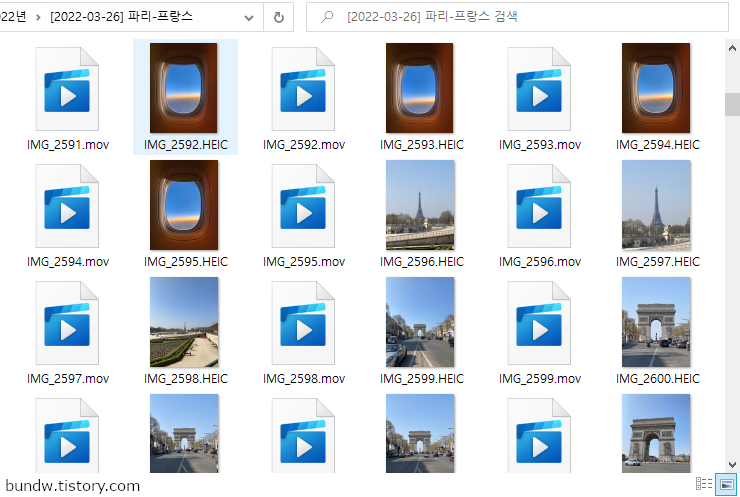Click the scrollbar up arrow
Image resolution: width=740 pixels, height=497 pixels.
(732, 48)
